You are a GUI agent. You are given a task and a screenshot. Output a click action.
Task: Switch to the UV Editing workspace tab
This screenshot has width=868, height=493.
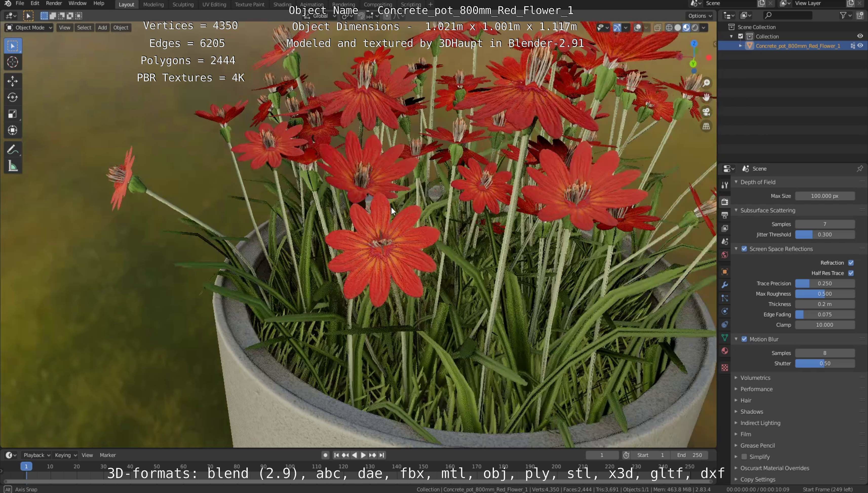point(214,4)
